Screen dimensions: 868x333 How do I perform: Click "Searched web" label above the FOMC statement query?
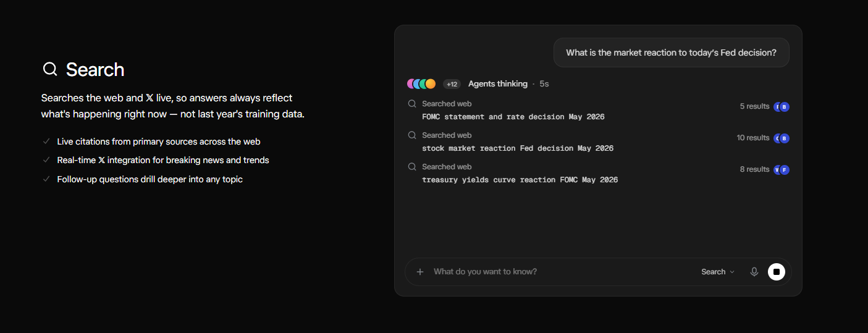(x=447, y=104)
